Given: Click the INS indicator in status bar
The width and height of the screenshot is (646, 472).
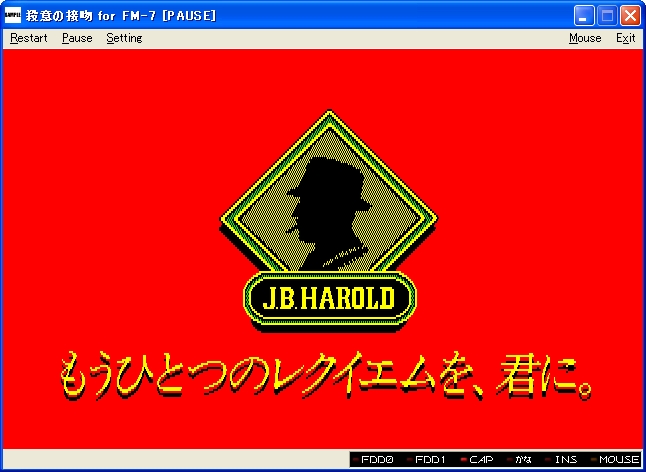Looking at the screenshot, I should click(x=564, y=460).
